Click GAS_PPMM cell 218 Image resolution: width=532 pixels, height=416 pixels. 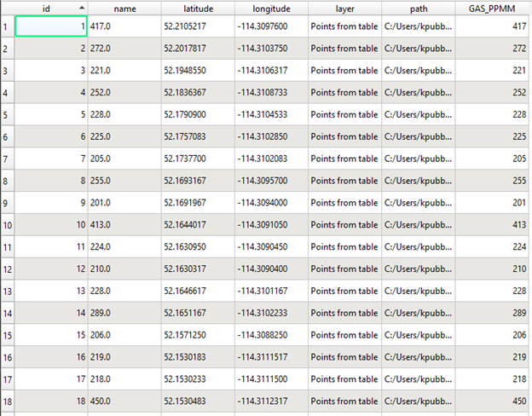point(492,379)
